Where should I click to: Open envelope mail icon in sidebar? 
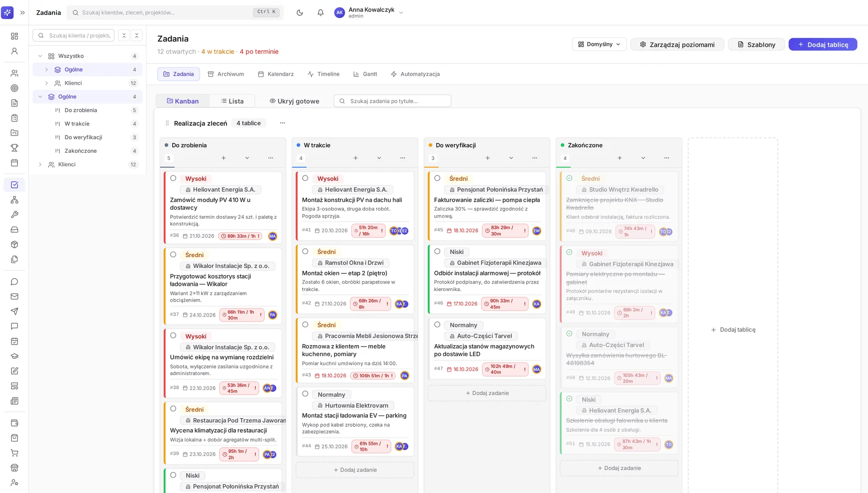(x=14, y=296)
